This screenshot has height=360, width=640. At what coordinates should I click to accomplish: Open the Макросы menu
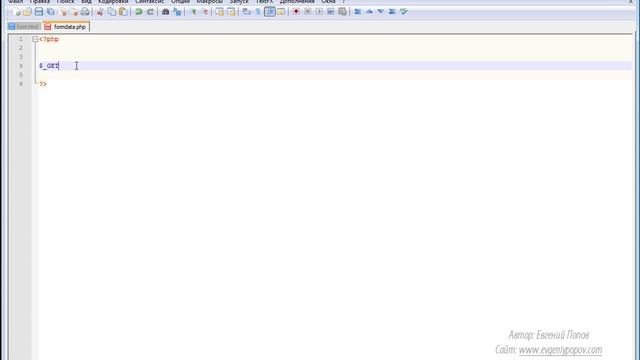pyautogui.click(x=209, y=2)
